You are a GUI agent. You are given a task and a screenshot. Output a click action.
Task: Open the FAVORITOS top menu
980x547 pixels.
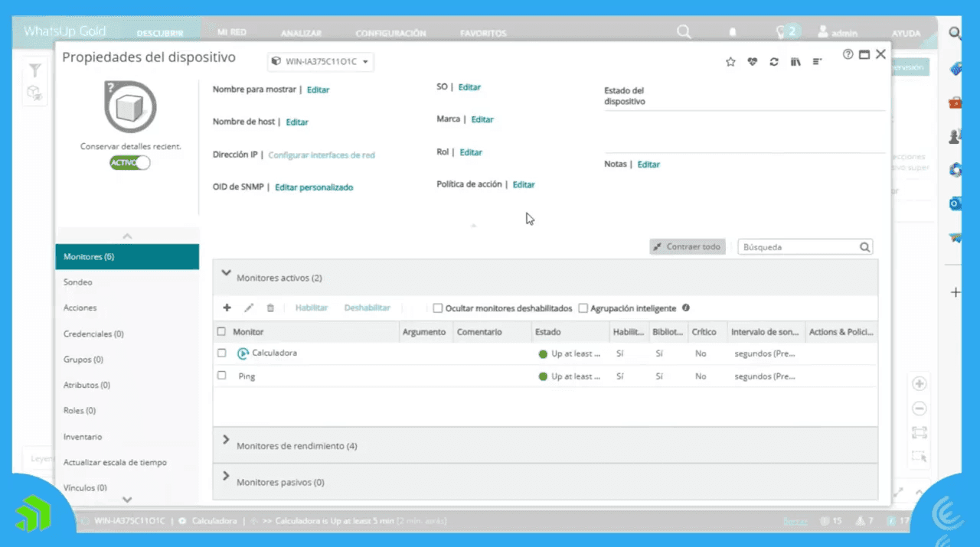pyautogui.click(x=483, y=34)
